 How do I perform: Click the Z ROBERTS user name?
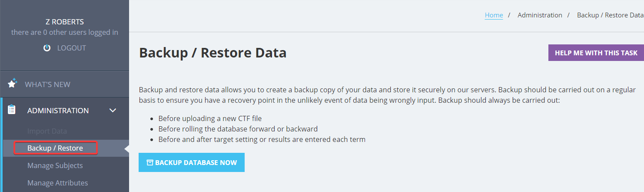[65, 22]
